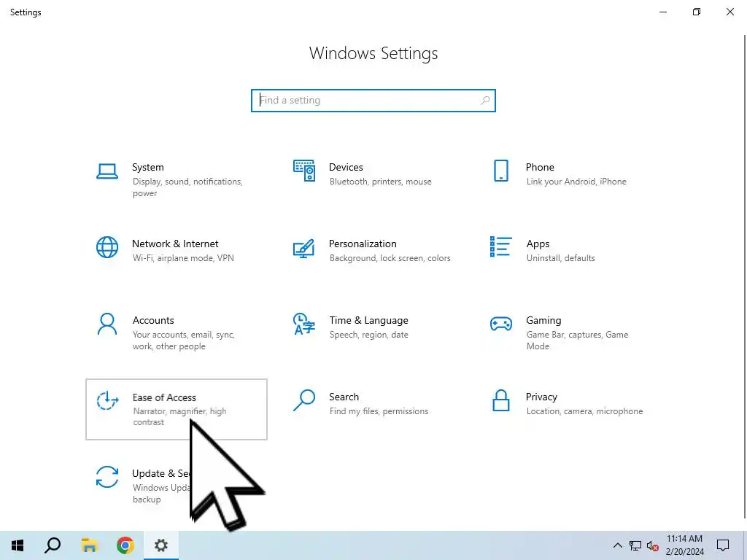747x560 pixels.
Task: Open the Devices keyboard and speaker icon
Action: coord(304,171)
